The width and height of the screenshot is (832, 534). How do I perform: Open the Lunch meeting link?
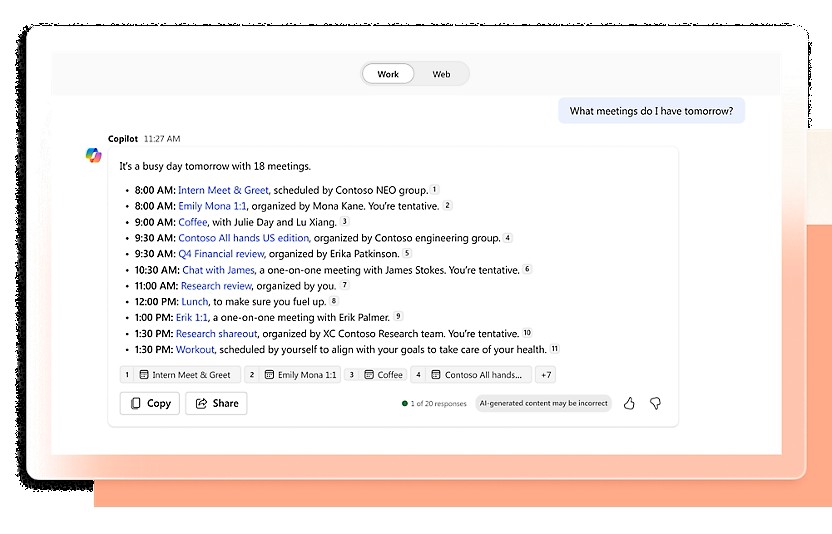195,302
